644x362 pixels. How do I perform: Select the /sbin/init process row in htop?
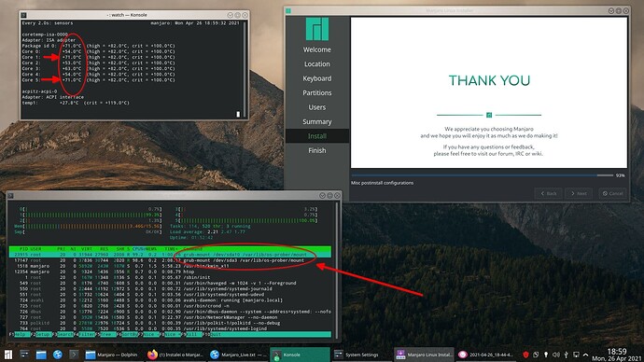coord(170,277)
